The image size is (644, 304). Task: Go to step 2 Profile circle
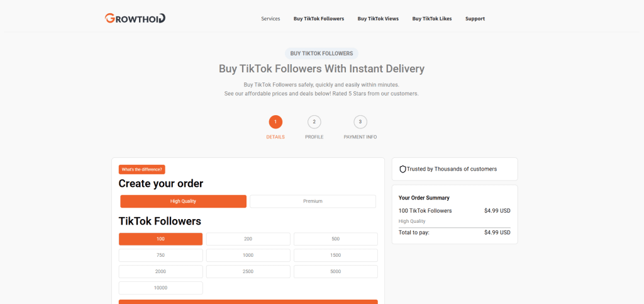314,121
